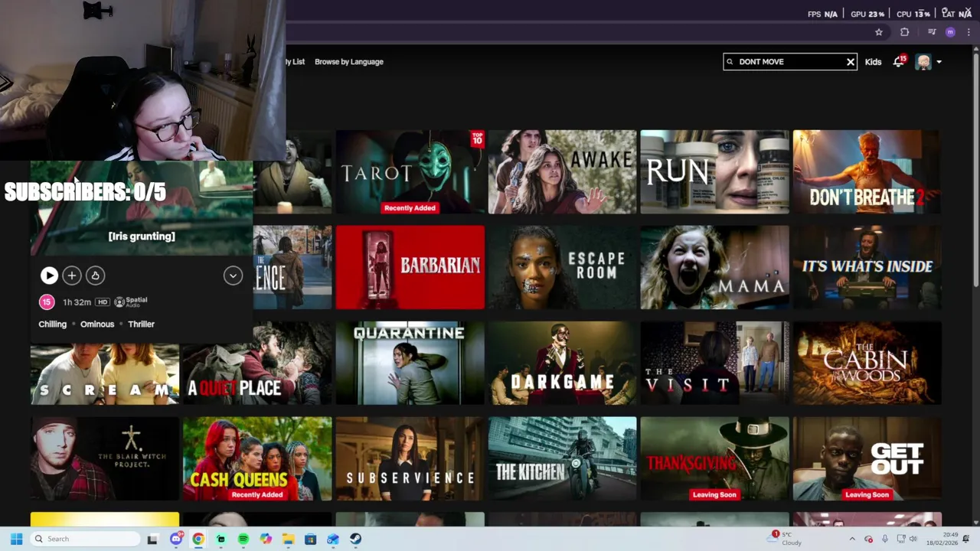Viewport: 980px width, 551px height.
Task: Click the Chilling genre tag
Action: pos(53,324)
